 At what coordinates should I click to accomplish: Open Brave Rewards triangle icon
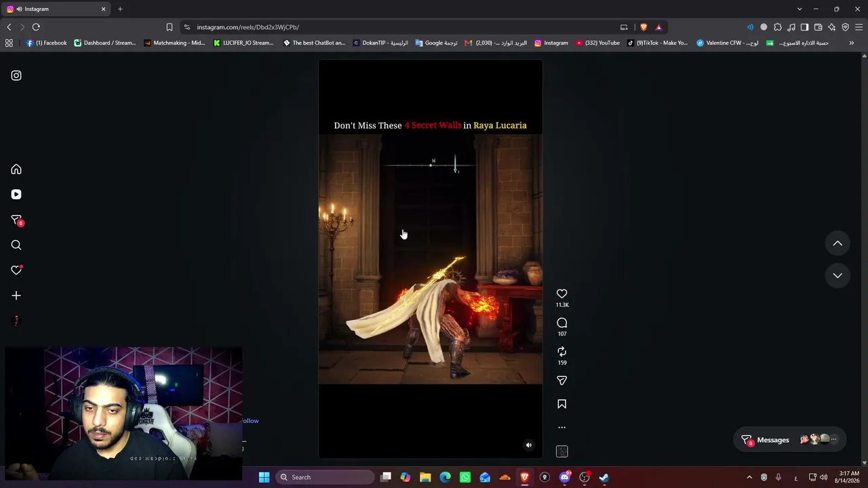tap(658, 27)
